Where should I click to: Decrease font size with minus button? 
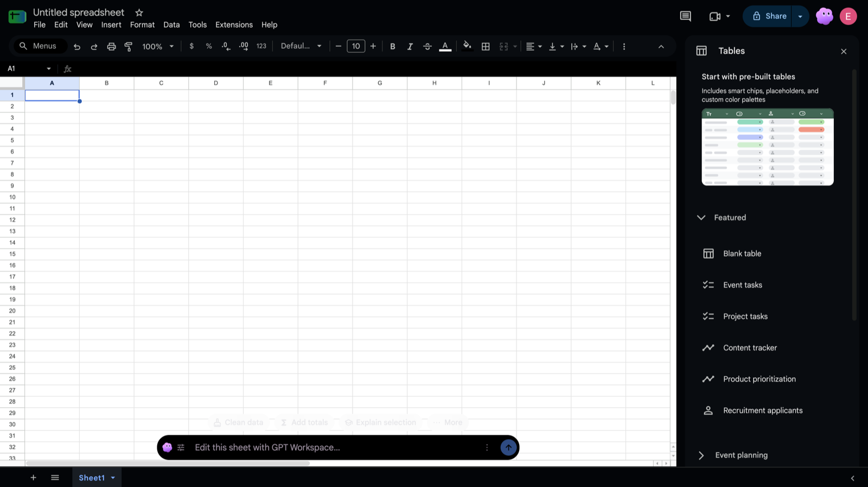(x=339, y=46)
